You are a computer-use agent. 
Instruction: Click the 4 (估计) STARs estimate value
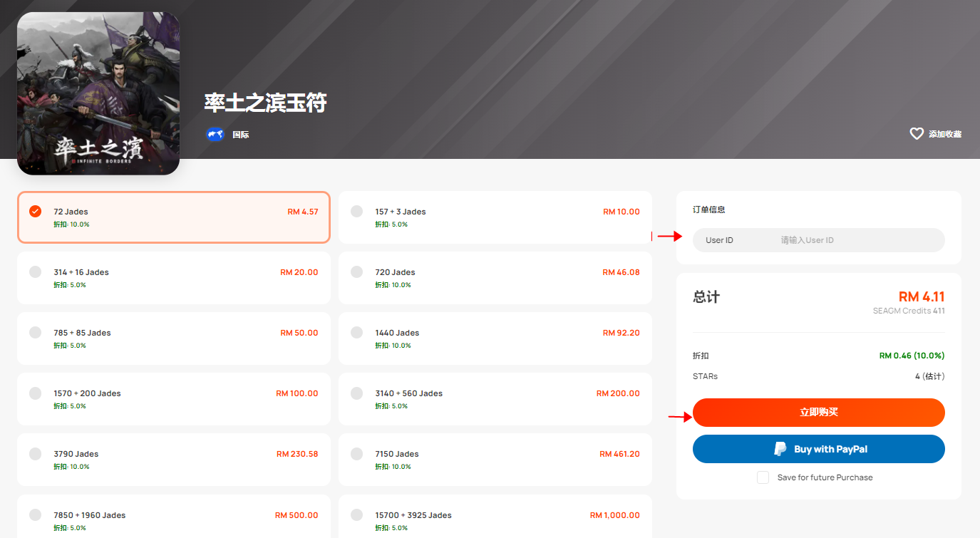930,376
